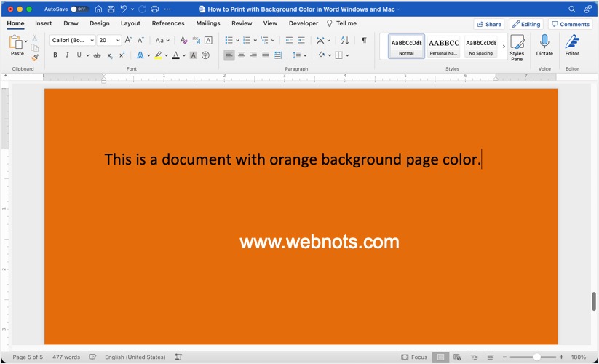Expand the styles gallery arrow
This screenshot has height=364, width=599.
504,47
